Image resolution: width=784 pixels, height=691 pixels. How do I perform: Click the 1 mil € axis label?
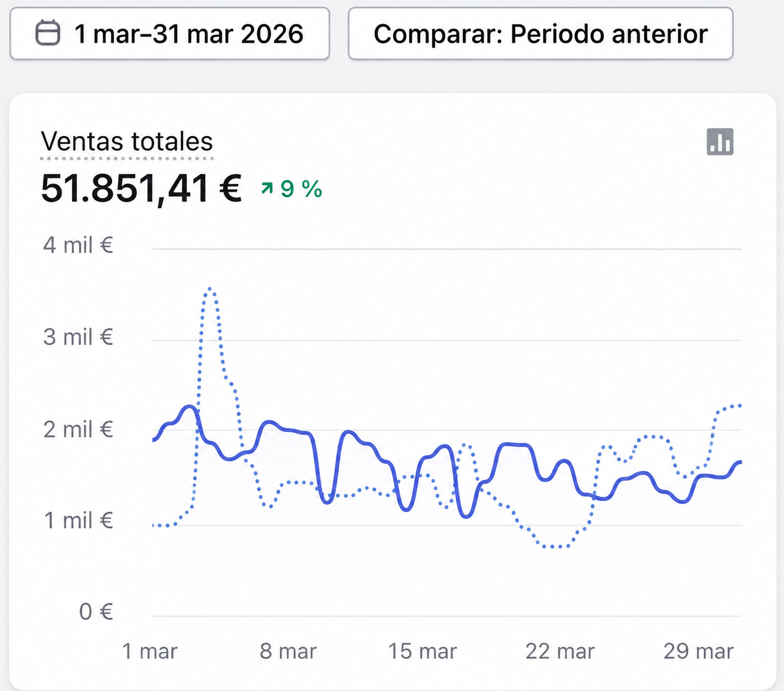click(x=78, y=520)
